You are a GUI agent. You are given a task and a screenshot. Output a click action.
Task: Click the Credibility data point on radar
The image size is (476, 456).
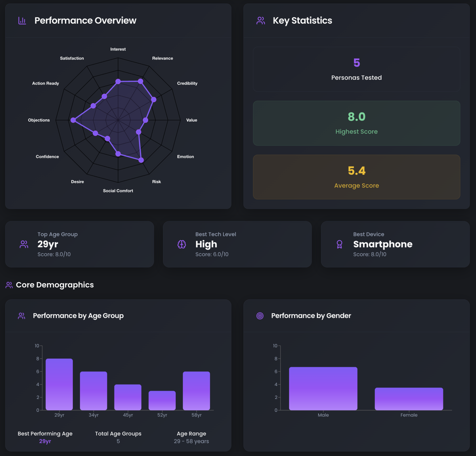tap(154, 100)
